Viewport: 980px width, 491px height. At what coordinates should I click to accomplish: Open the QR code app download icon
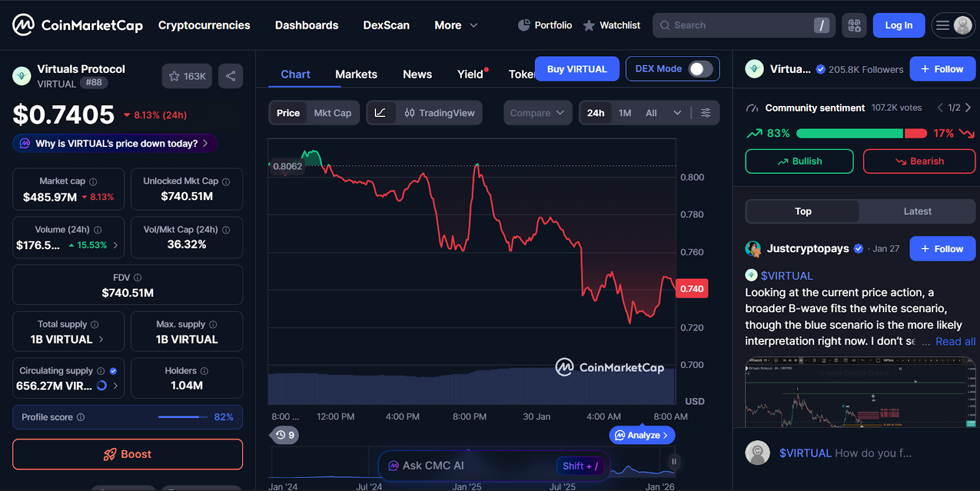click(854, 25)
